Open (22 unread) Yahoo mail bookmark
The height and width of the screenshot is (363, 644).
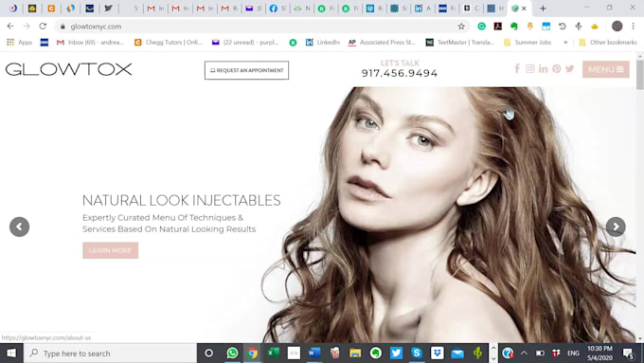[x=245, y=42]
